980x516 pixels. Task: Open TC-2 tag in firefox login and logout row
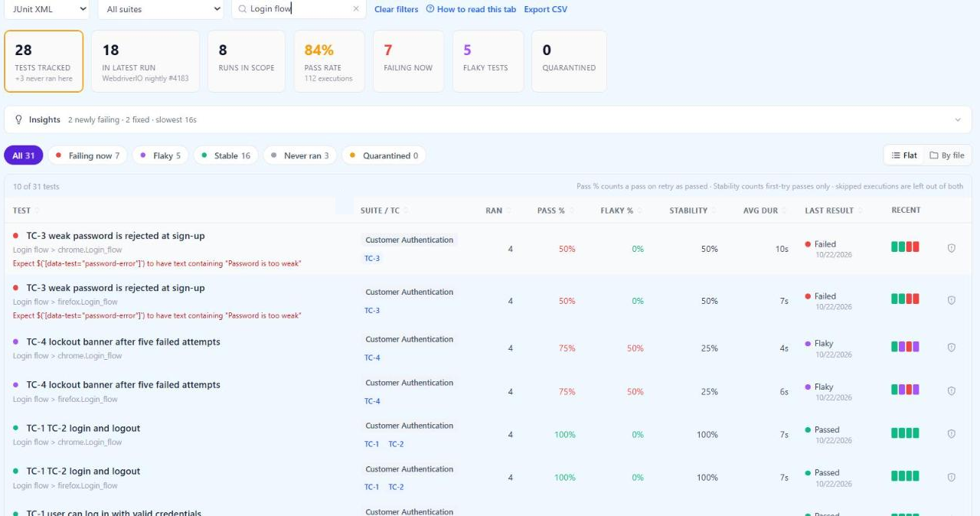pyautogui.click(x=396, y=487)
